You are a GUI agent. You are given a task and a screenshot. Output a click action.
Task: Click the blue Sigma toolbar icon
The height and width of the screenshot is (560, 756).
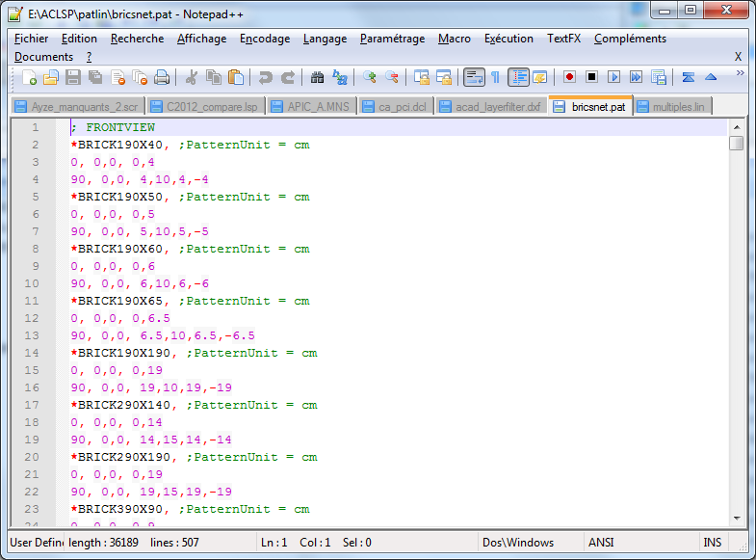pyautogui.click(x=688, y=77)
